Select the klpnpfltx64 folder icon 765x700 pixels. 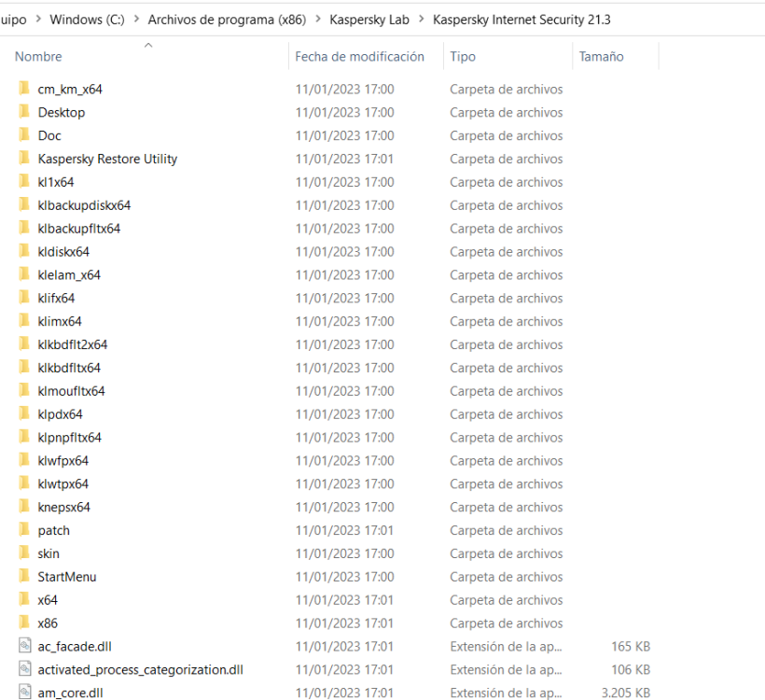pos(24,437)
